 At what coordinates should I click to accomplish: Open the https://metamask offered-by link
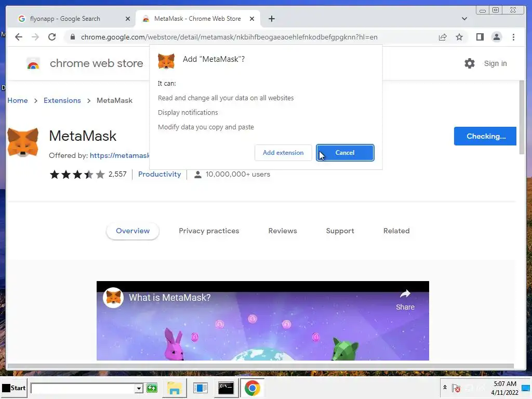[x=119, y=156]
